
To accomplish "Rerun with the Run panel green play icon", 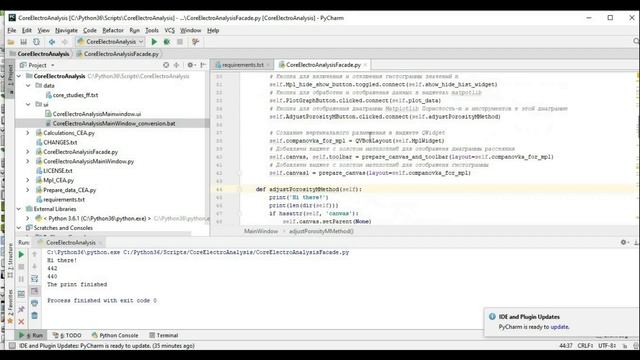I will (21, 255).
